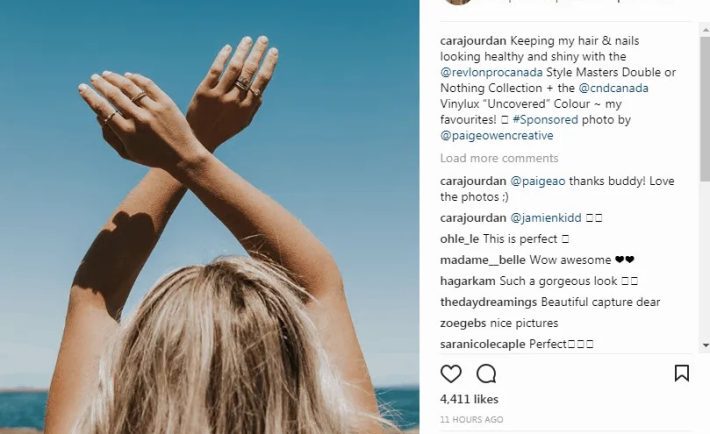Viewport: 710px width, 434px height.
Task: Load more comments
Action: pos(499,158)
